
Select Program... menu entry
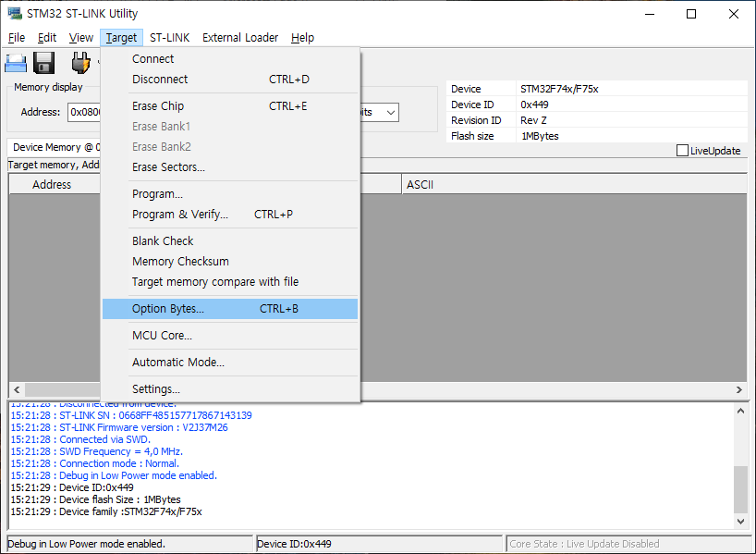[230, 194]
